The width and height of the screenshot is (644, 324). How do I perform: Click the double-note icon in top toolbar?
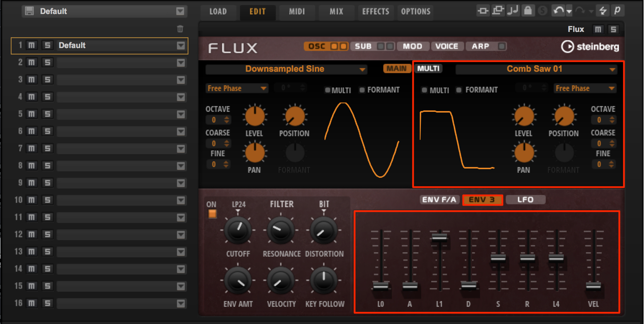[512, 11]
